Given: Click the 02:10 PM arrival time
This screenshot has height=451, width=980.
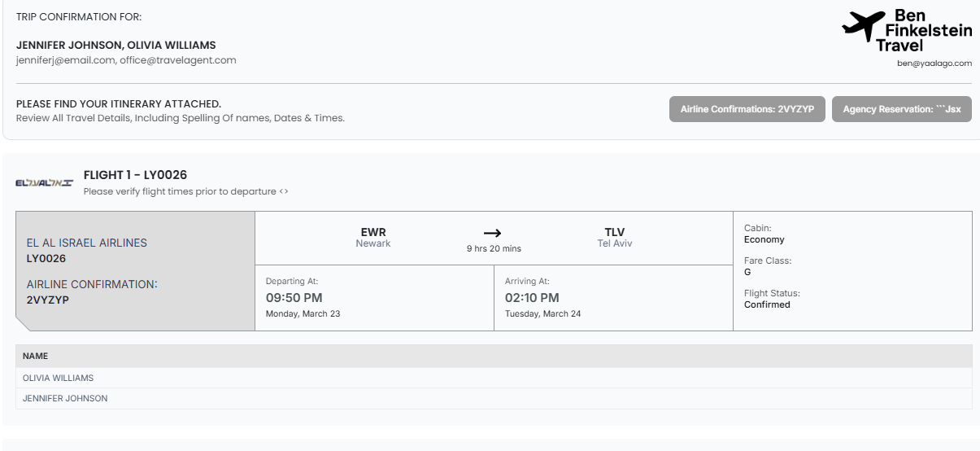Looking at the screenshot, I should (532, 298).
